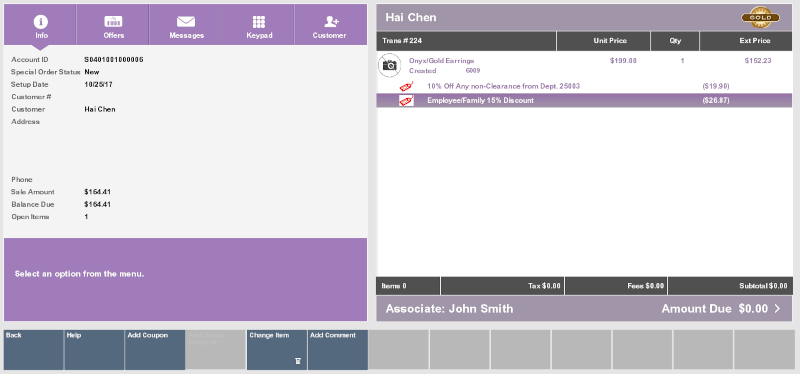Screen dimensions: 800x374
Task: Select the Employee/Family 15% Discount row
Action: (x=585, y=101)
